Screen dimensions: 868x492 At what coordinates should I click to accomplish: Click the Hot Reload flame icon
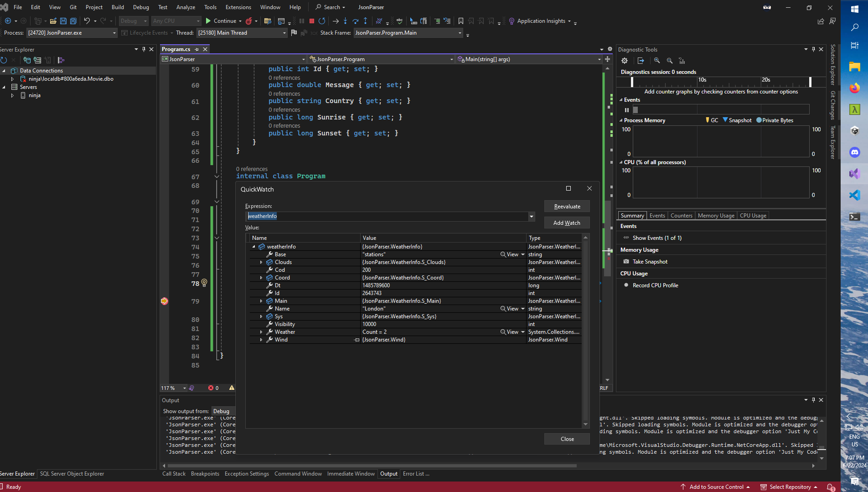coord(249,21)
